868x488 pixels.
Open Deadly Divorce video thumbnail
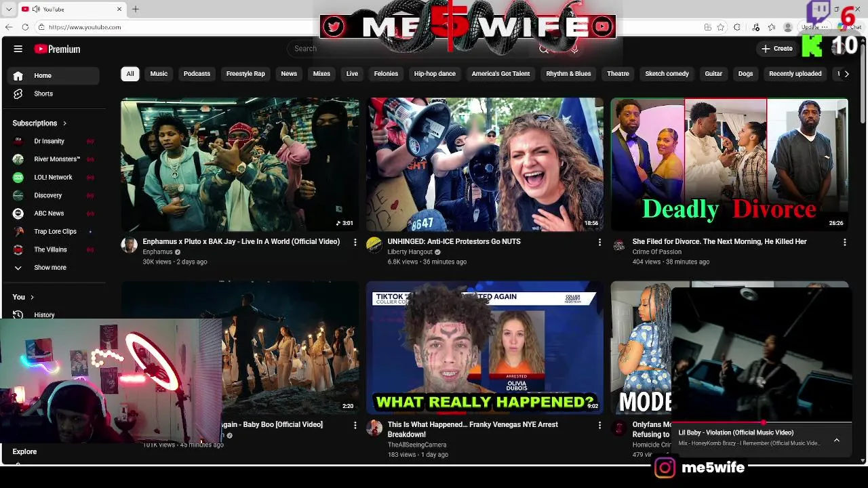[x=729, y=165]
